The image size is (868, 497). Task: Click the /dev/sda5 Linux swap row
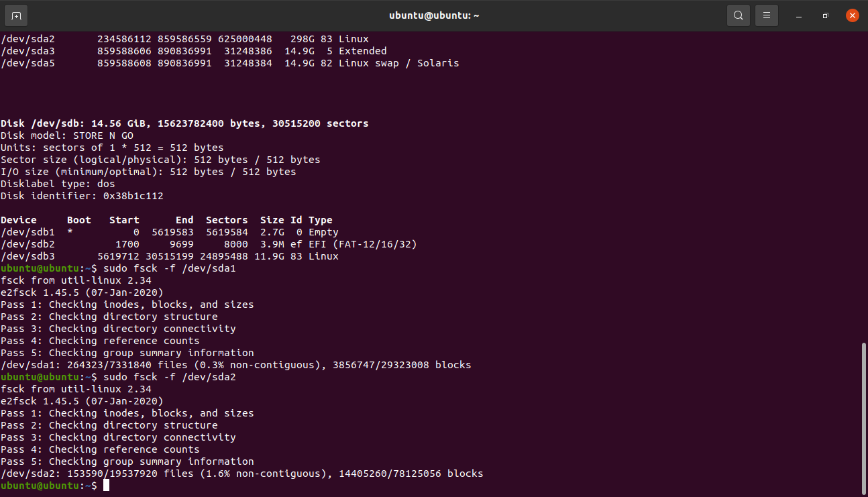coord(229,63)
